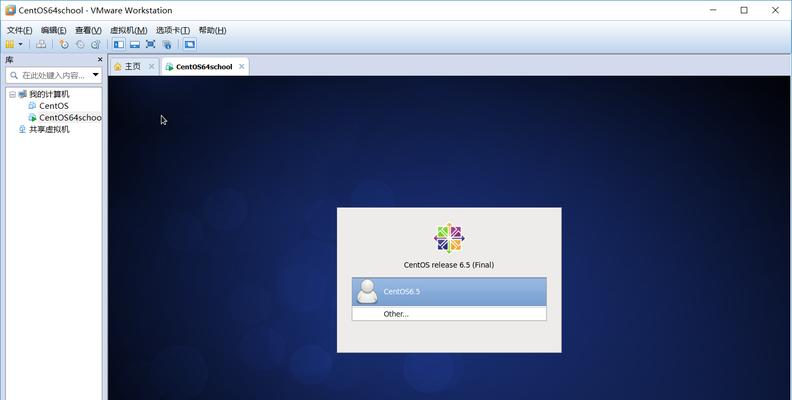Click the magnifier icon in library search
The width and height of the screenshot is (792, 400).
pos(14,75)
